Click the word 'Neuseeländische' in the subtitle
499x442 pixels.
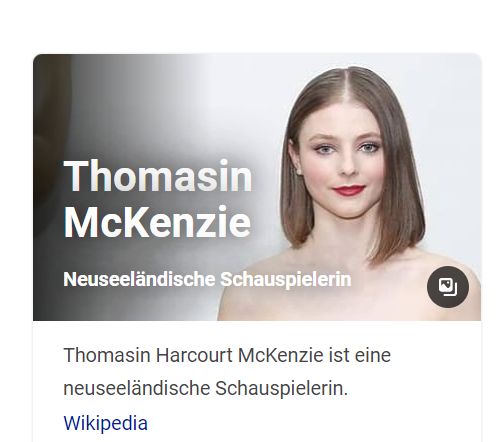[x=139, y=279]
